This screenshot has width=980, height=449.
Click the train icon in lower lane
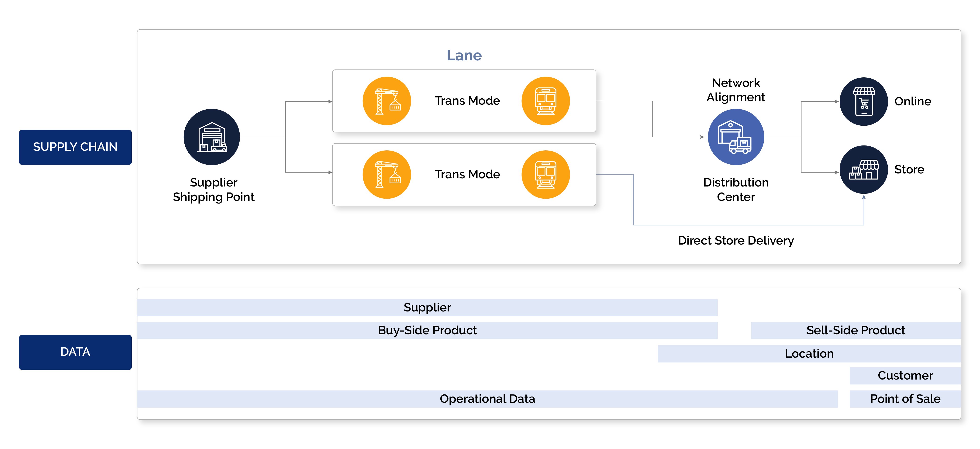545,175
